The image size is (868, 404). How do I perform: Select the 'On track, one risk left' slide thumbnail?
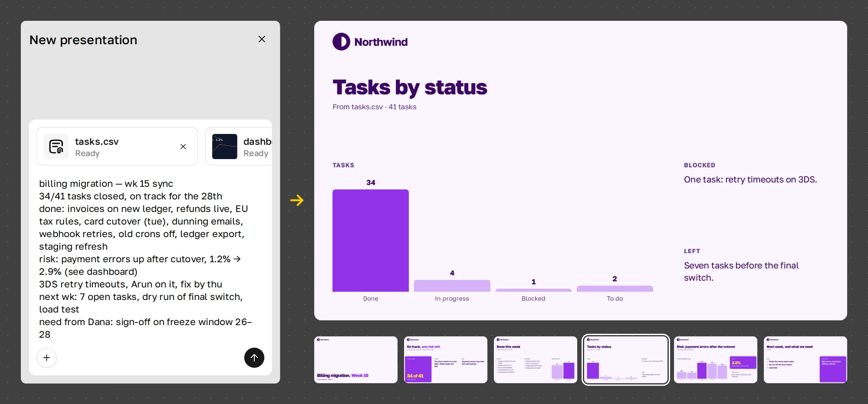[446, 360]
